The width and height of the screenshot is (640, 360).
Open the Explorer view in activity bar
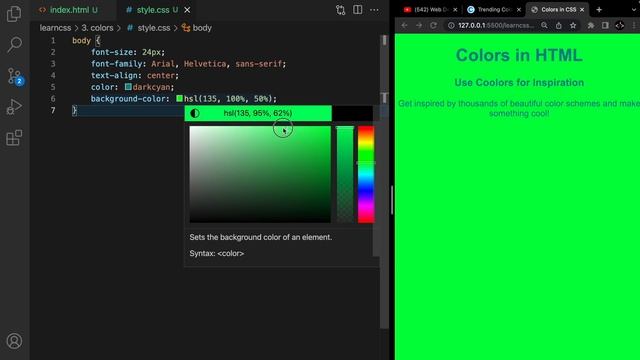tap(14, 13)
